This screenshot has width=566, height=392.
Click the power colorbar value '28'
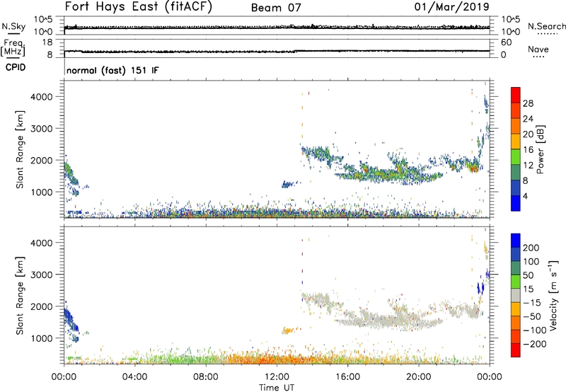click(x=528, y=103)
